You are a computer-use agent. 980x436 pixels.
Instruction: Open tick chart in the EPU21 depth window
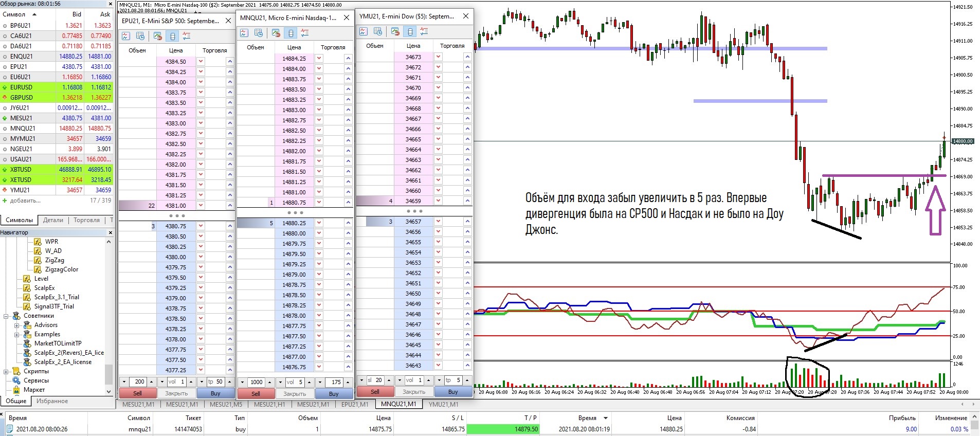tap(126, 36)
